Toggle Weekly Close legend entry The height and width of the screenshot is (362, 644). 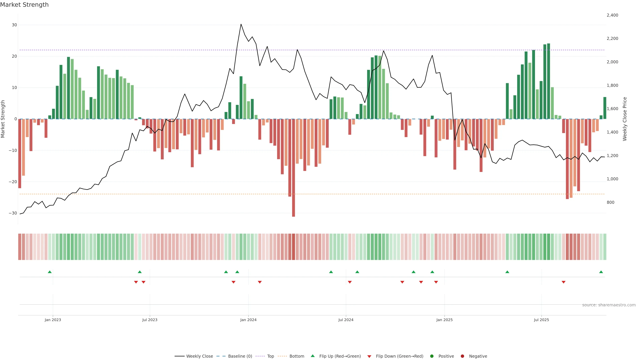point(199,356)
